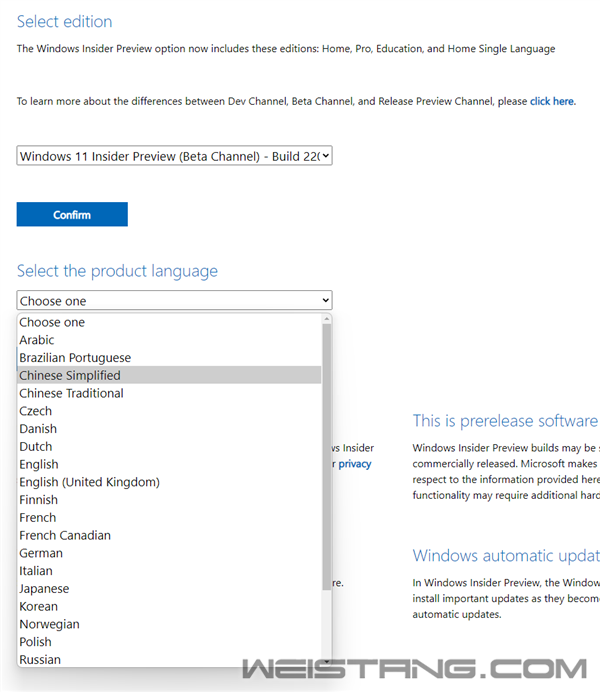Select 'Choose one' option in language list
This screenshot has width=600, height=692.
pyautogui.click(x=170, y=322)
